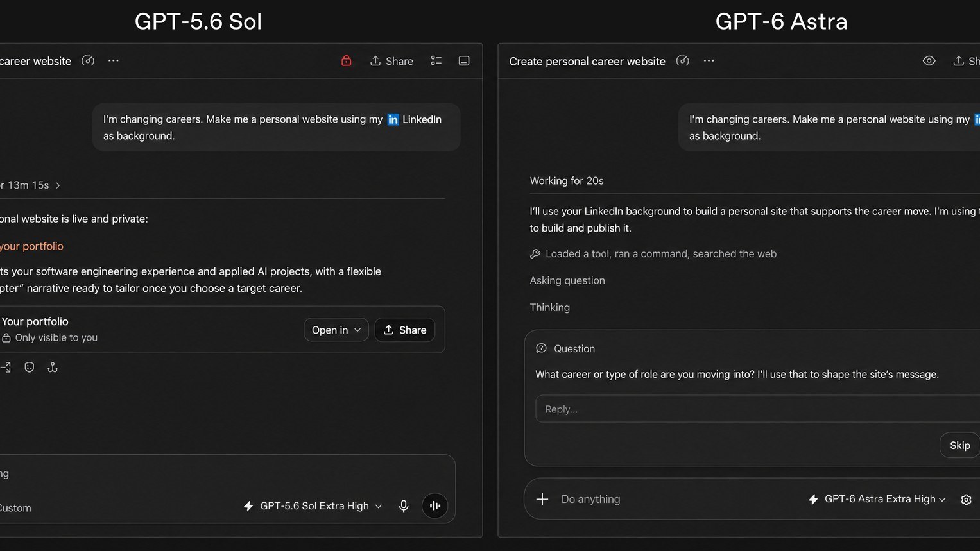The height and width of the screenshot is (551, 980).
Task: Click the 'Thinking' step in GPT-6 Astra
Action: click(x=550, y=307)
